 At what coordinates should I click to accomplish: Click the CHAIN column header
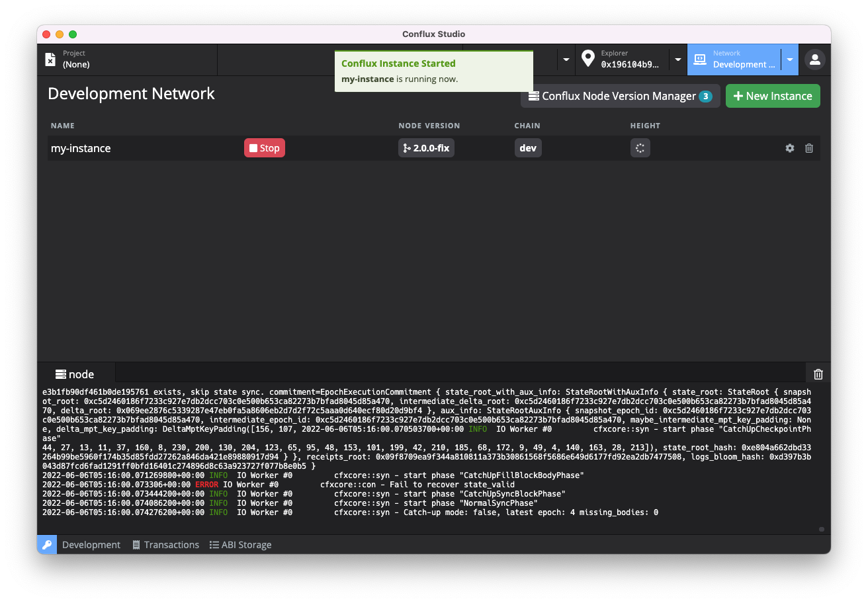pos(527,126)
